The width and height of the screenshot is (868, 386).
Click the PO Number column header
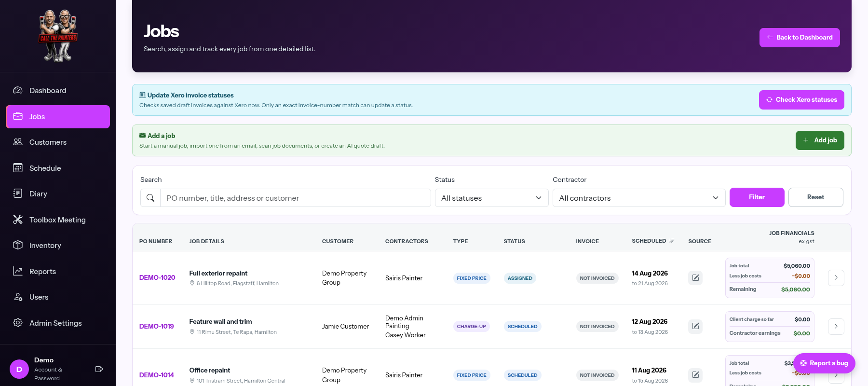pyautogui.click(x=156, y=241)
